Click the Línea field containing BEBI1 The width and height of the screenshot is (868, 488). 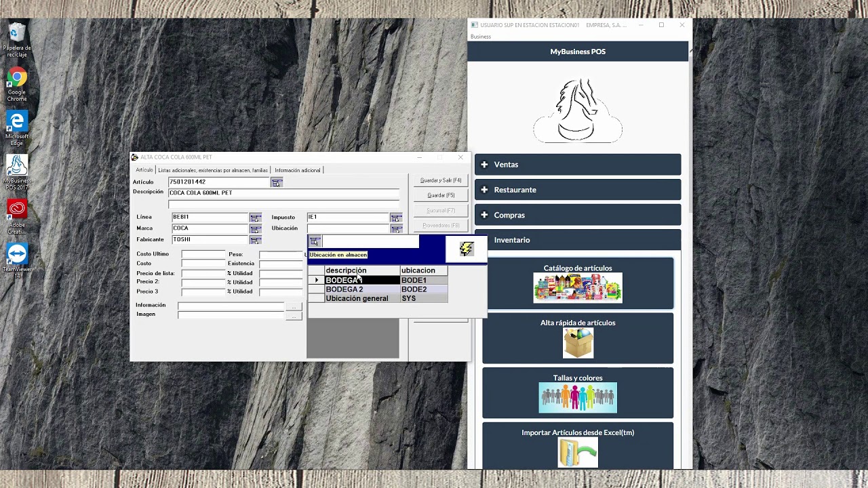pyautogui.click(x=210, y=218)
